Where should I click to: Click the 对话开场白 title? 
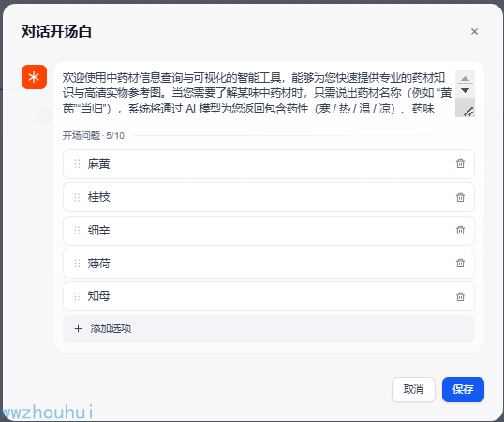[x=56, y=32]
